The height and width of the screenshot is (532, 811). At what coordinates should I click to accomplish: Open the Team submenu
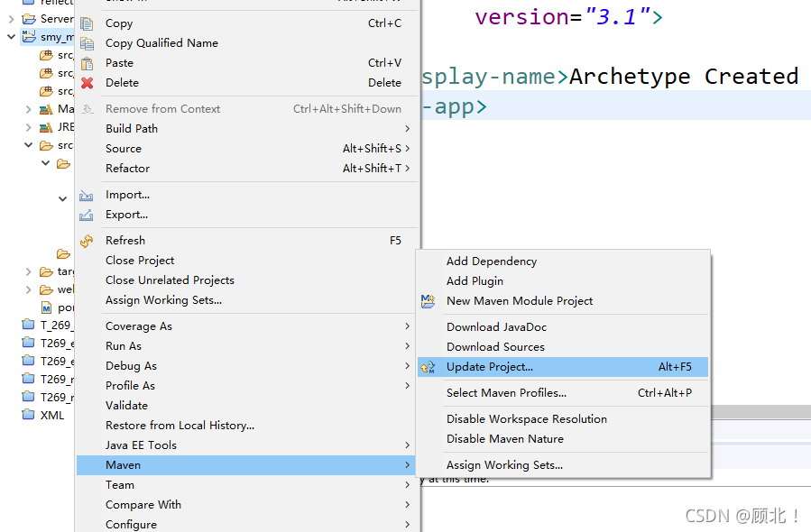pyautogui.click(x=246, y=484)
